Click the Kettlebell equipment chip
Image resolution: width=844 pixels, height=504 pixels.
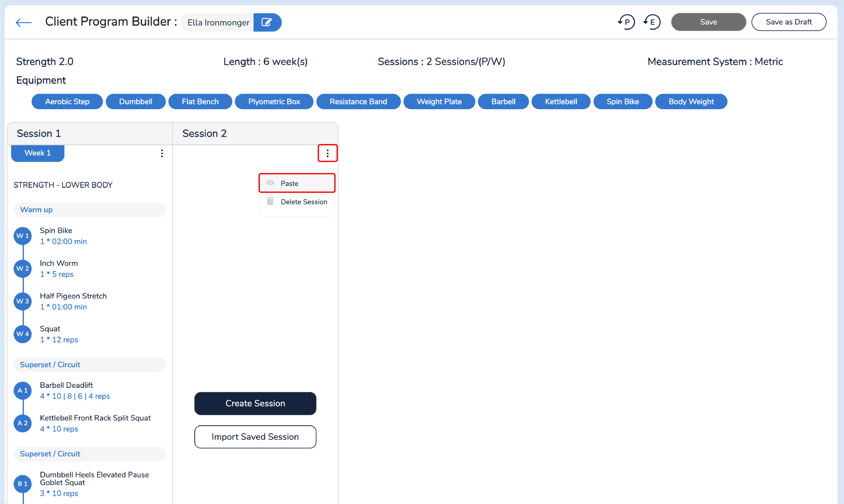click(x=561, y=102)
